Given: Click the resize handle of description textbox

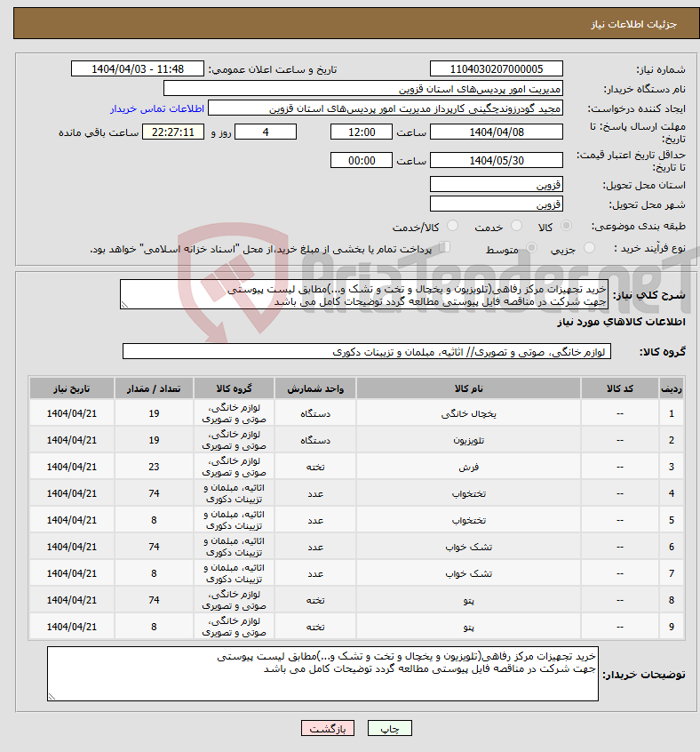Looking at the screenshot, I should point(124,305).
